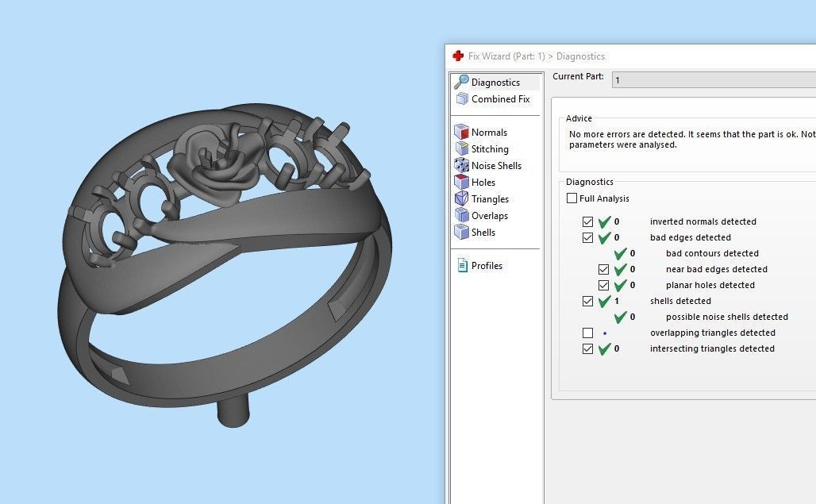The height and width of the screenshot is (504, 816).
Task: Go to the Shells page
Action: pyautogui.click(x=483, y=232)
